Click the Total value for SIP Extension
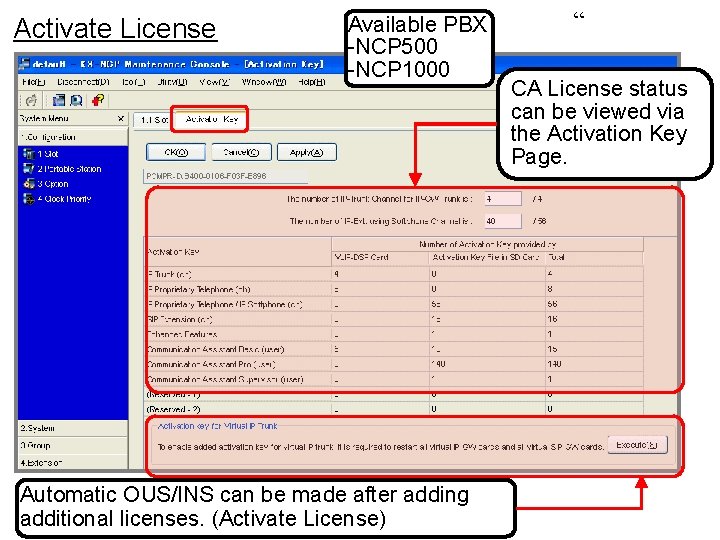Viewport: 720px width, 540px height. point(552,319)
